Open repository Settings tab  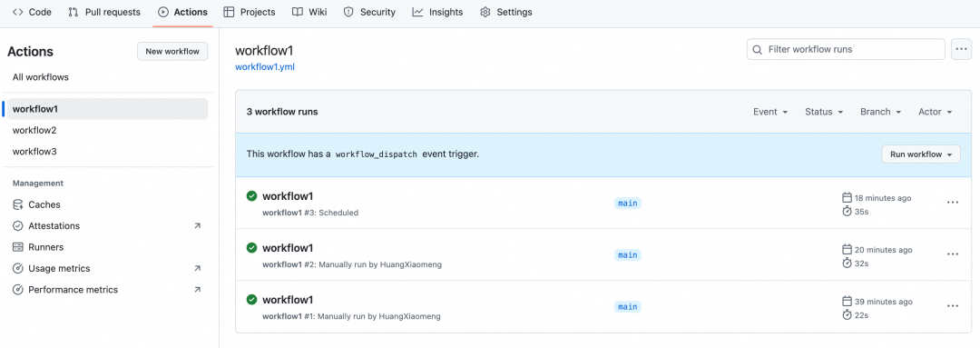click(x=506, y=12)
